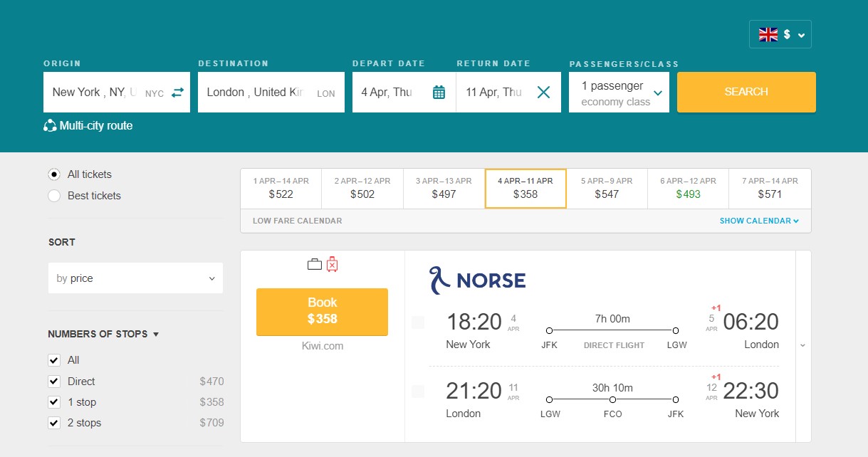
Task: Click the cabin baggage icon on the ticket
Action: tap(314, 263)
